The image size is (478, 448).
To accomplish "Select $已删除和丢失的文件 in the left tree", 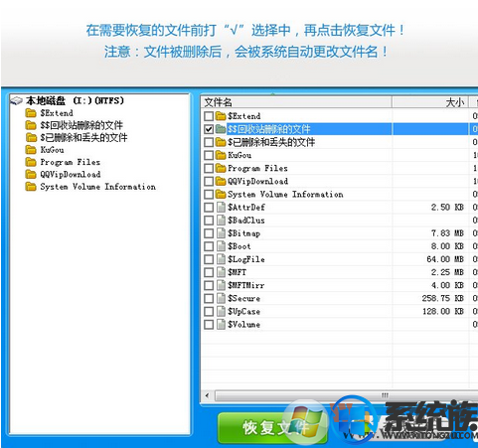I will pos(83,138).
